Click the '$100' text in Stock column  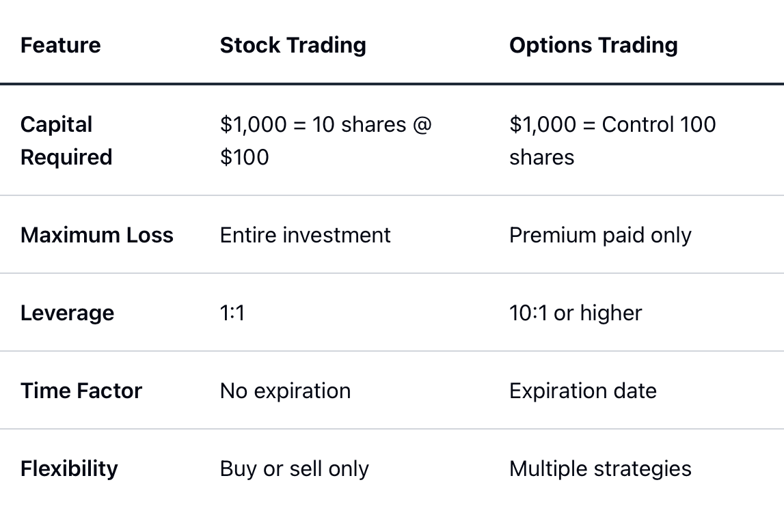[245, 157]
